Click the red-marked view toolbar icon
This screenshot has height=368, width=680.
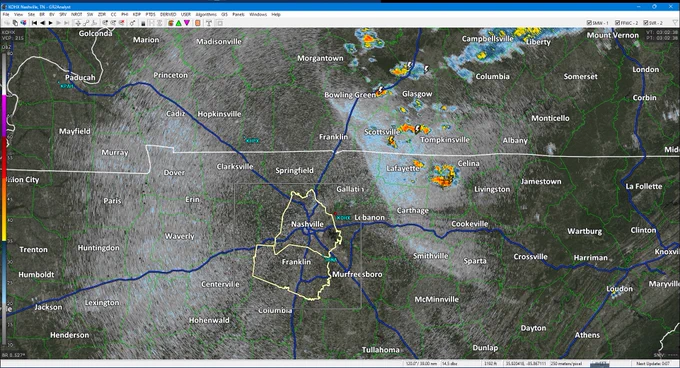[x=121, y=23]
